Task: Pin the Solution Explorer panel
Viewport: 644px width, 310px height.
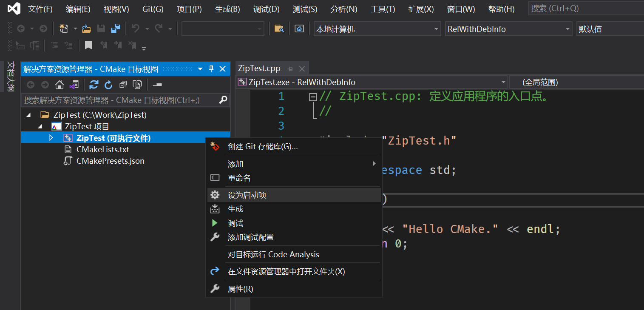Action: coord(211,68)
